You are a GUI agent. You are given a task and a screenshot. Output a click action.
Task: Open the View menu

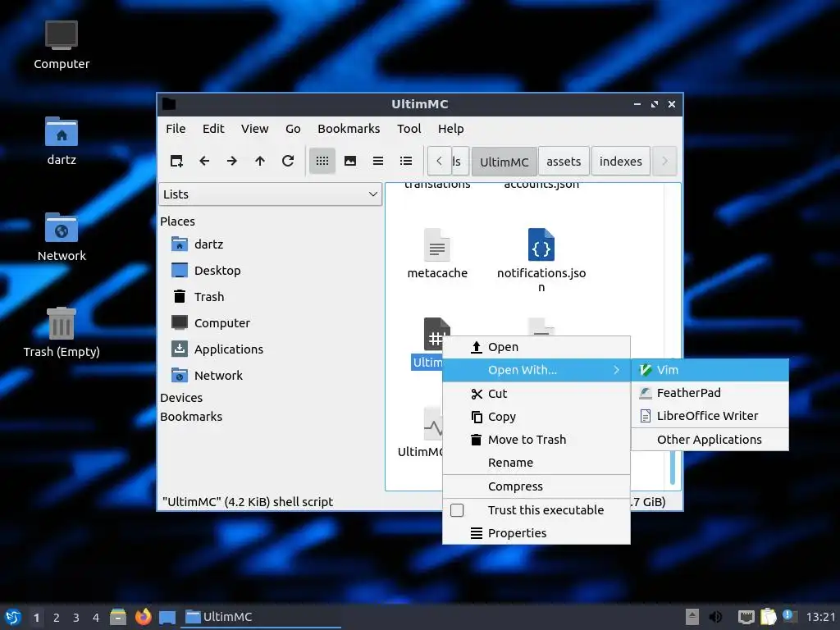pyautogui.click(x=254, y=129)
